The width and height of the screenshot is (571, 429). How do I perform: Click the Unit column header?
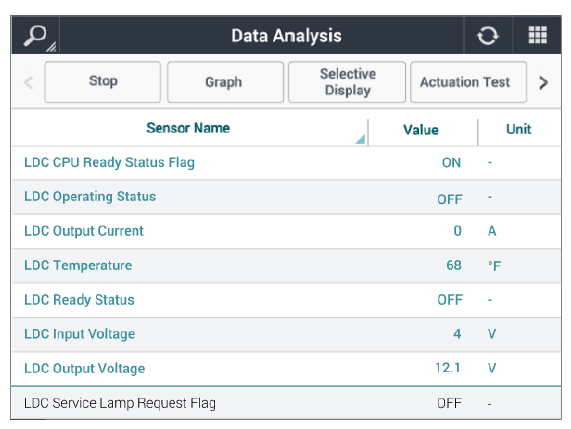tap(519, 129)
